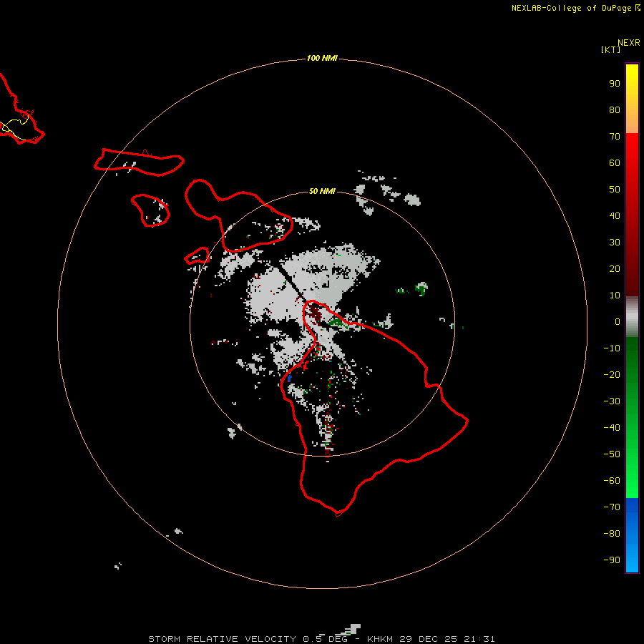Click the 30 value on velocity scale
The width and height of the screenshot is (644, 644).
pos(615,243)
